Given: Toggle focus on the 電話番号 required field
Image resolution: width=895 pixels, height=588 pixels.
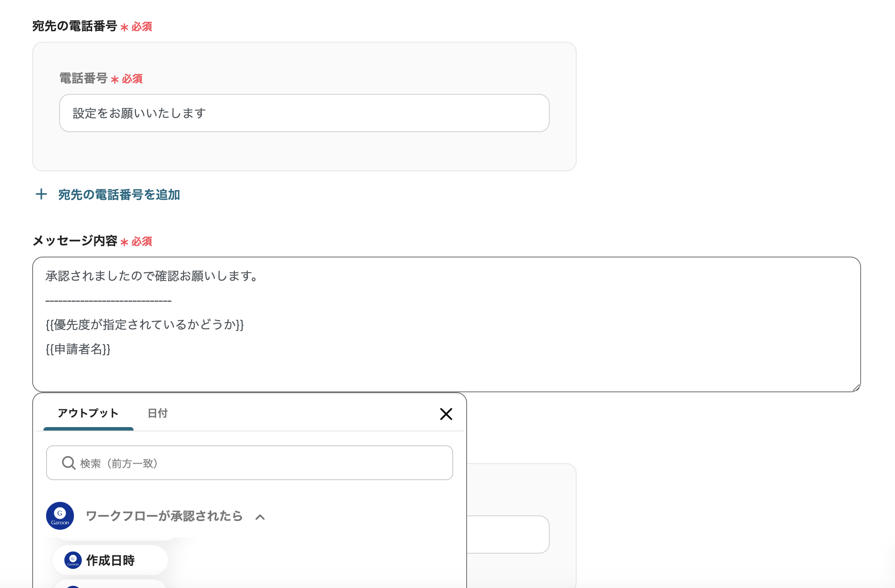Looking at the screenshot, I should (304, 113).
